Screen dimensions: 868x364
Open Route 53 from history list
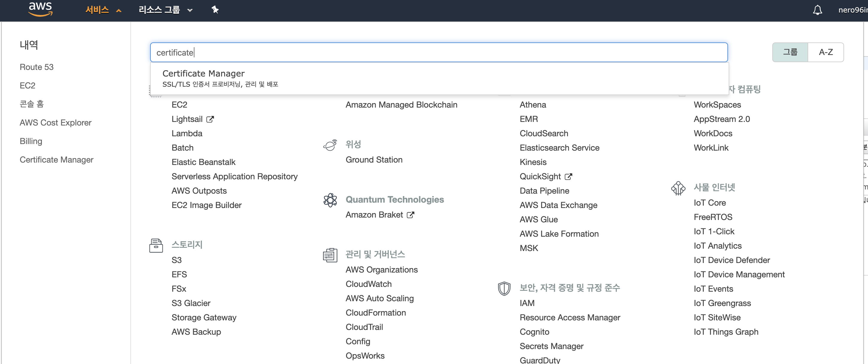[x=36, y=67]
